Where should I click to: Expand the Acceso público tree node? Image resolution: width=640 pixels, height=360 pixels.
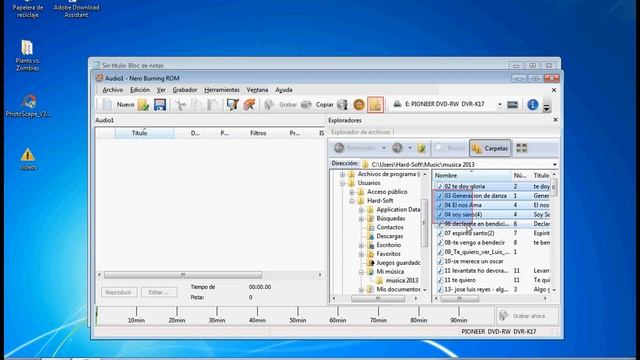click(351, 192)
